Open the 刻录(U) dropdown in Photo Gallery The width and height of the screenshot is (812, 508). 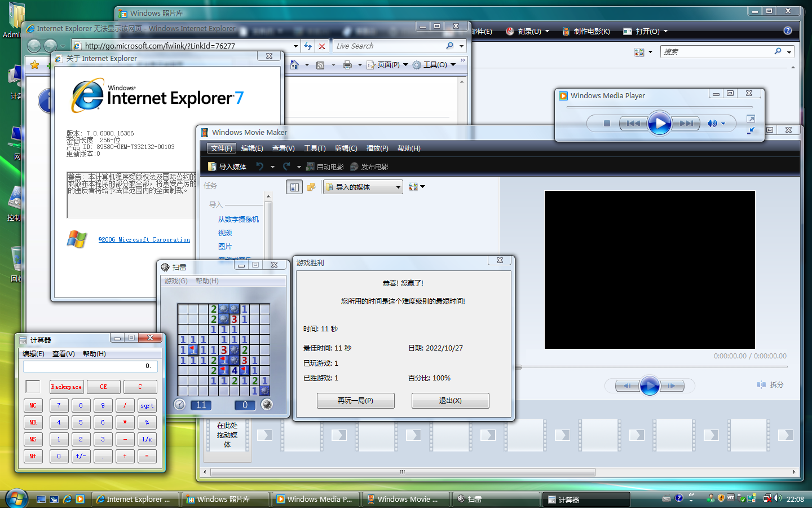pos(527,32)
